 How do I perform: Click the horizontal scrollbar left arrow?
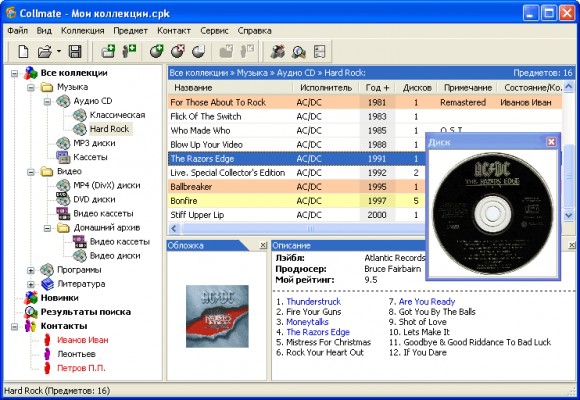click(174, 228)
